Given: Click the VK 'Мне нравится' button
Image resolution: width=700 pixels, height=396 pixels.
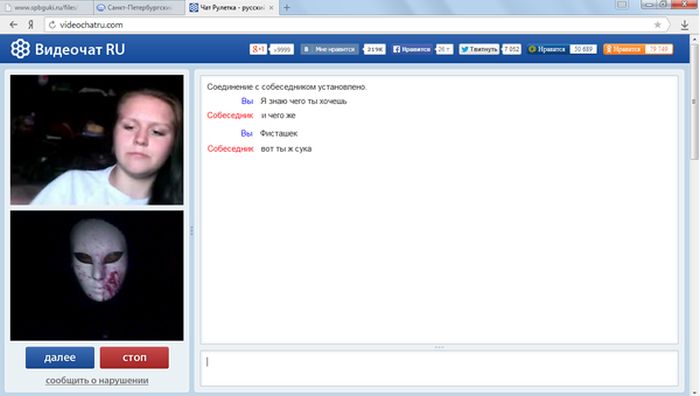Looking at the screenshot, I should [x=330, y=49].
